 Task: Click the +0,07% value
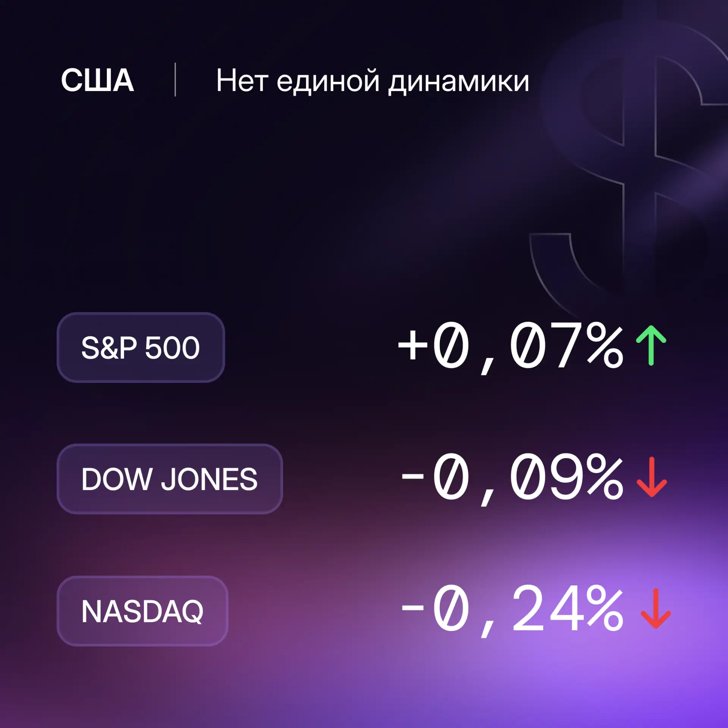pos(510,348)
